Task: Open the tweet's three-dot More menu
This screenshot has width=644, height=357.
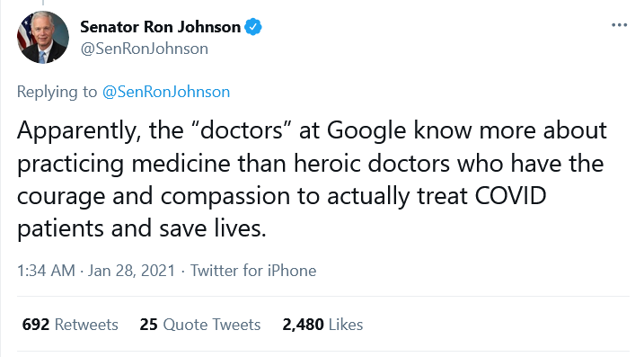Action: coord(619,25)
